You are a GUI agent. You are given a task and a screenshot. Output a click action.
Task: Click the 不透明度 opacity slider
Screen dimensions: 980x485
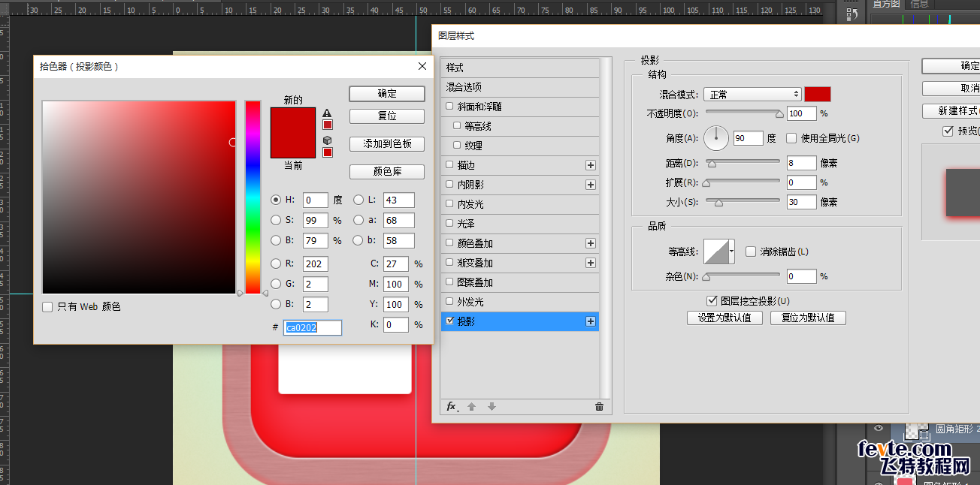(x=744, y=113)
